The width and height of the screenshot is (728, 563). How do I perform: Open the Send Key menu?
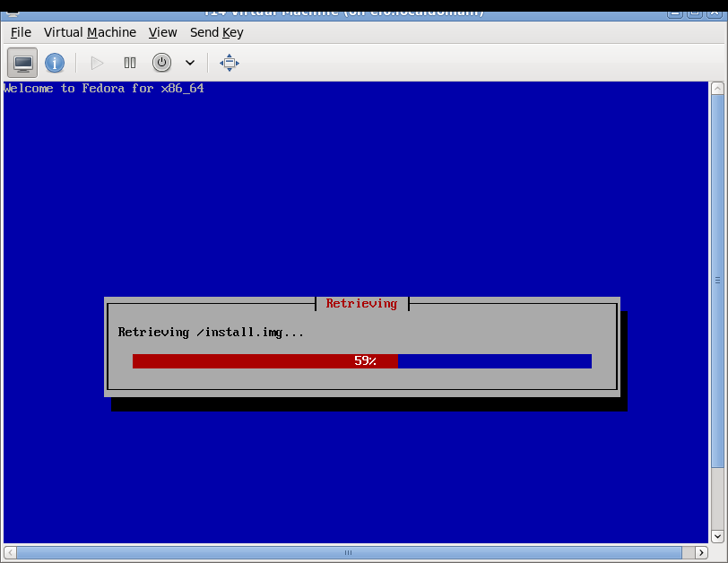216,32
